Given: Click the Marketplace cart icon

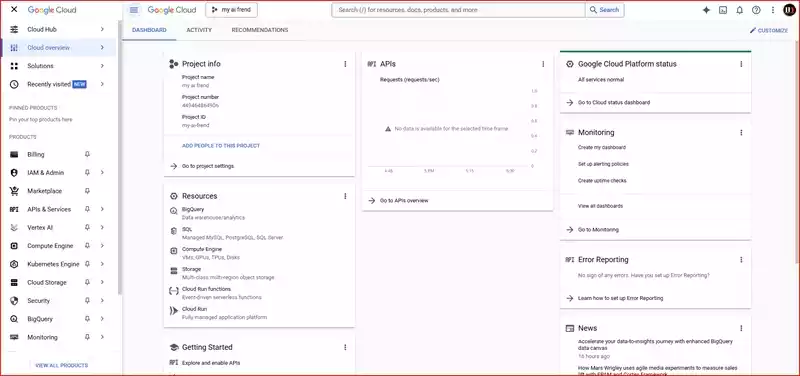Looking at the screenshot, I should 14,191.
